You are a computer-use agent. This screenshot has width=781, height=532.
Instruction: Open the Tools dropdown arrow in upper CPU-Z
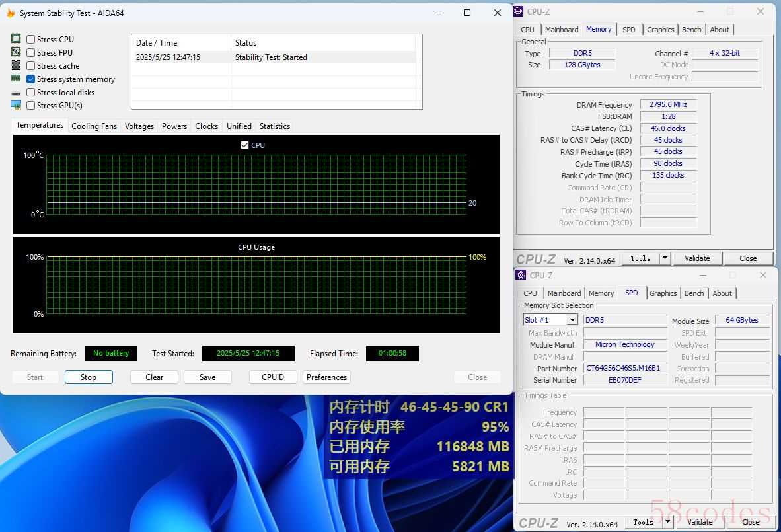point(665,258)
